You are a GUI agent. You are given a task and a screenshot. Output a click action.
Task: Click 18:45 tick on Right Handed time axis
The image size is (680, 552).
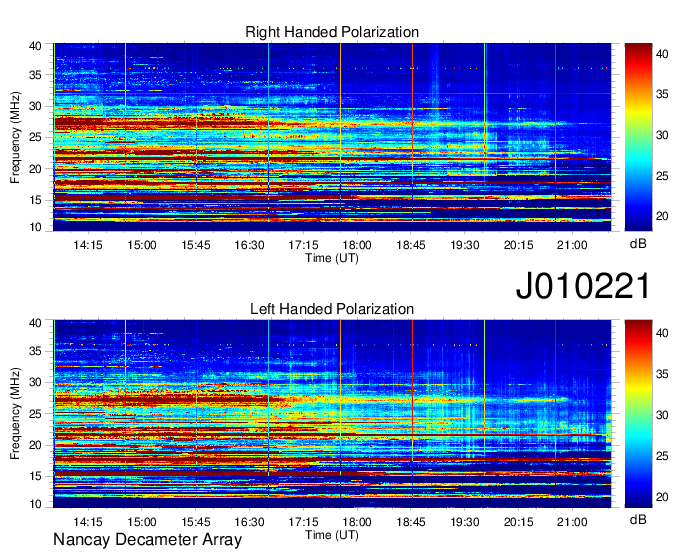point(411,245)
